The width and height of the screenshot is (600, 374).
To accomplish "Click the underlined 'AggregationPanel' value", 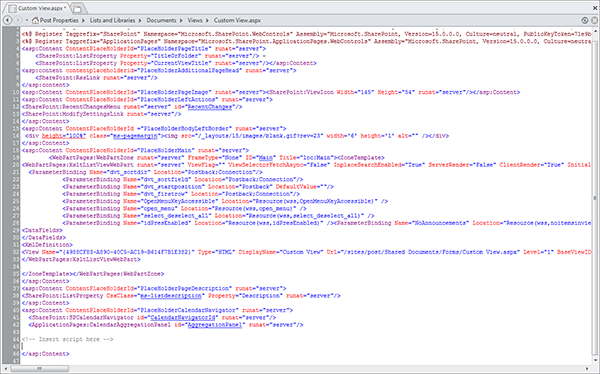I will (x=215, y=325).
